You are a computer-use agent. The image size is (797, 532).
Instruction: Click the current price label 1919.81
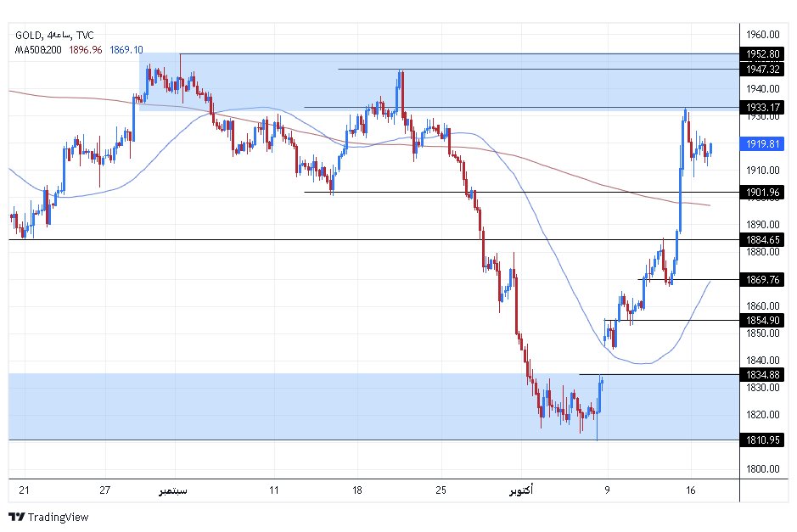761,144
